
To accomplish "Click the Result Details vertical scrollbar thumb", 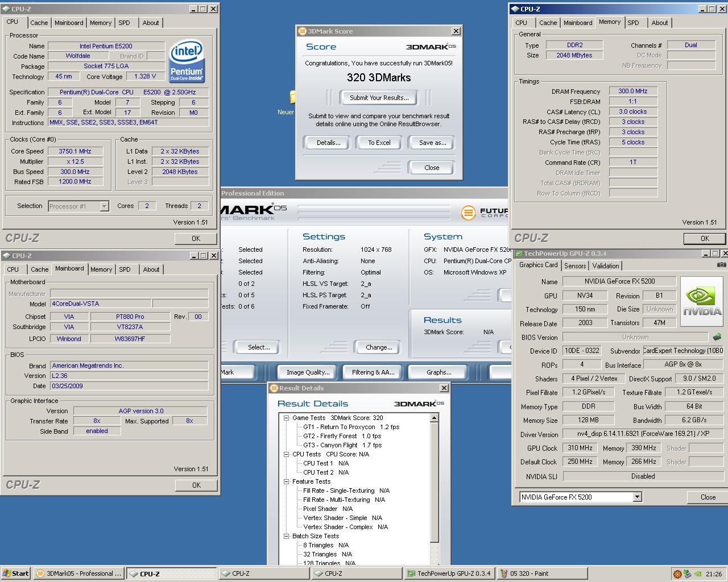I will click(435, 483).
